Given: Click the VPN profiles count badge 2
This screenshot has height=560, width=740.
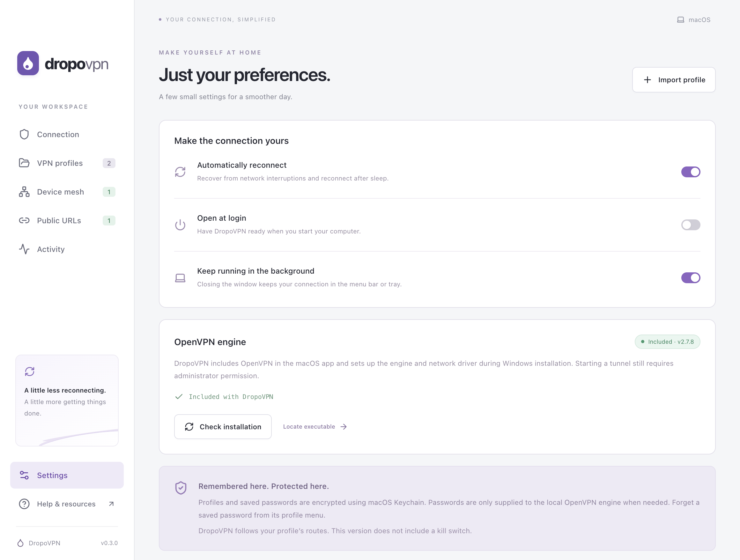Looking at the screenshot, I should 109,163.
